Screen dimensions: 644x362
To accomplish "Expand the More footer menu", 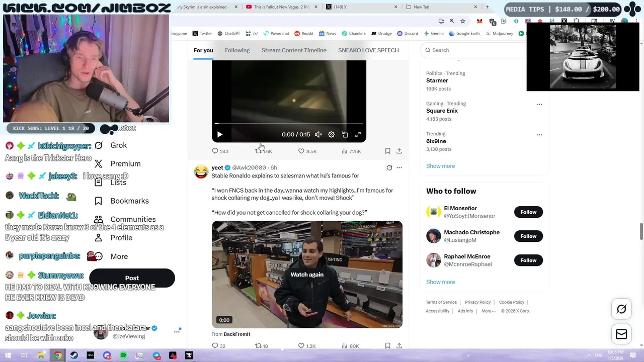I will 488,311.
